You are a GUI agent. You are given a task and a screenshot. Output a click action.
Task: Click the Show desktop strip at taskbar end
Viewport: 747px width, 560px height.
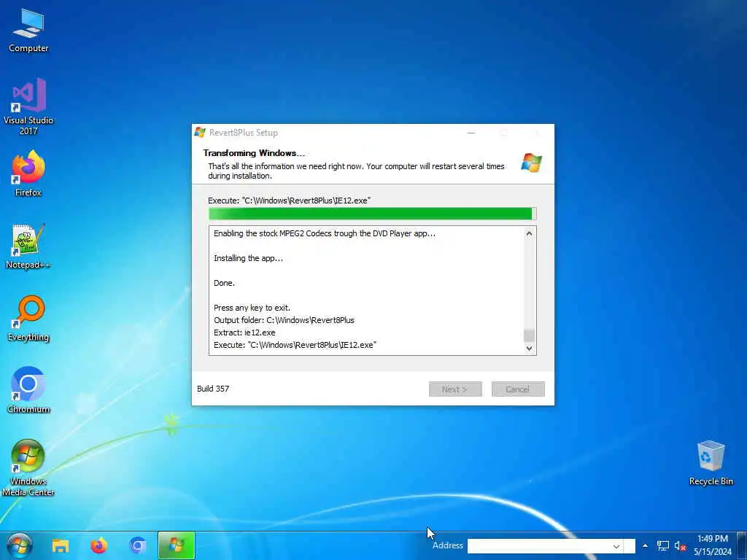pos(742,545)
